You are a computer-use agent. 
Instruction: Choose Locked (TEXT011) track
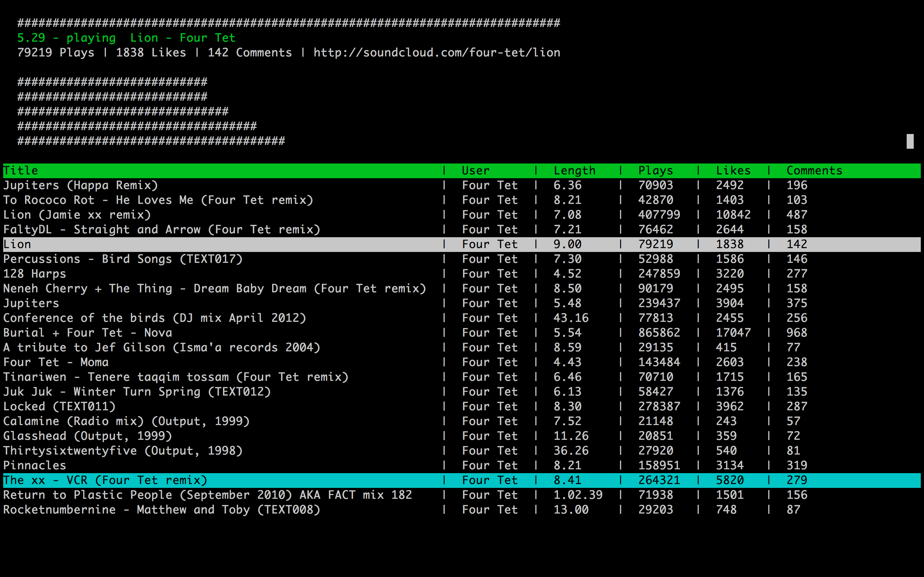click(x=59, y=406)
